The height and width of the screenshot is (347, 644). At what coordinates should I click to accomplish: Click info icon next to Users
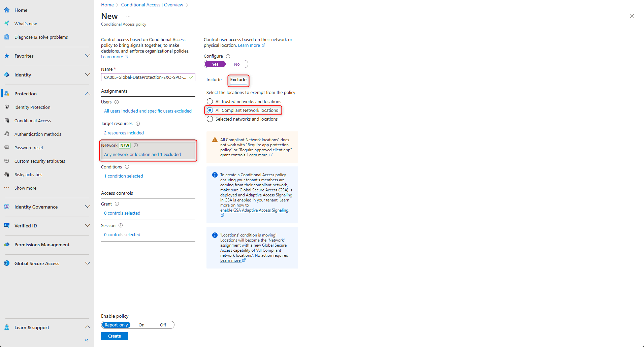click(x=117, y=102)
